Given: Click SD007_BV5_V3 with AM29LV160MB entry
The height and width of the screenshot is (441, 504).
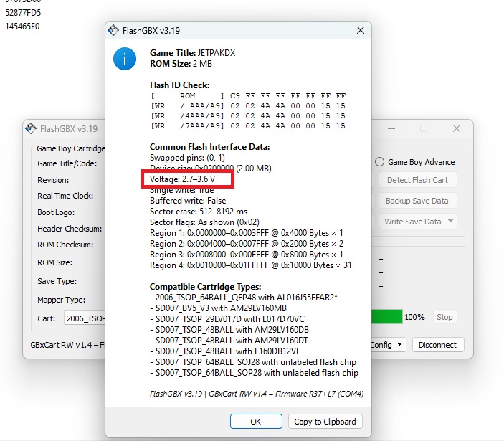Looking at the screenshot, I should click(x=218, y=308).
